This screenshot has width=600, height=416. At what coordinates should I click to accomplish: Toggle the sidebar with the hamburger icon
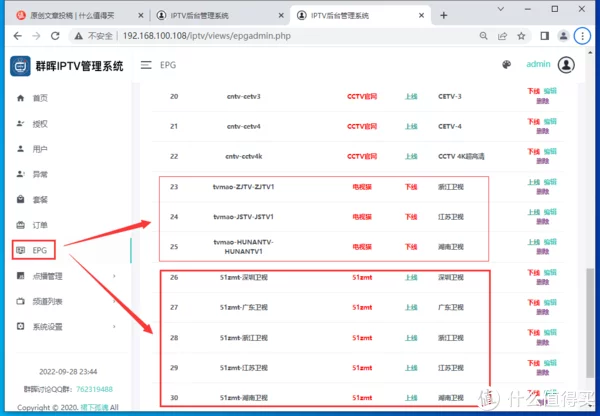(146, 65)
